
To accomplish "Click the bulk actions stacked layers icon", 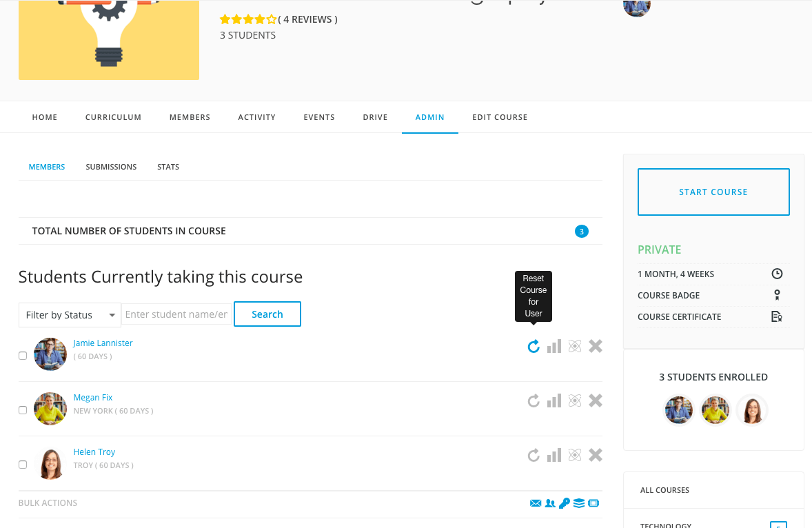I will point(579,503).
